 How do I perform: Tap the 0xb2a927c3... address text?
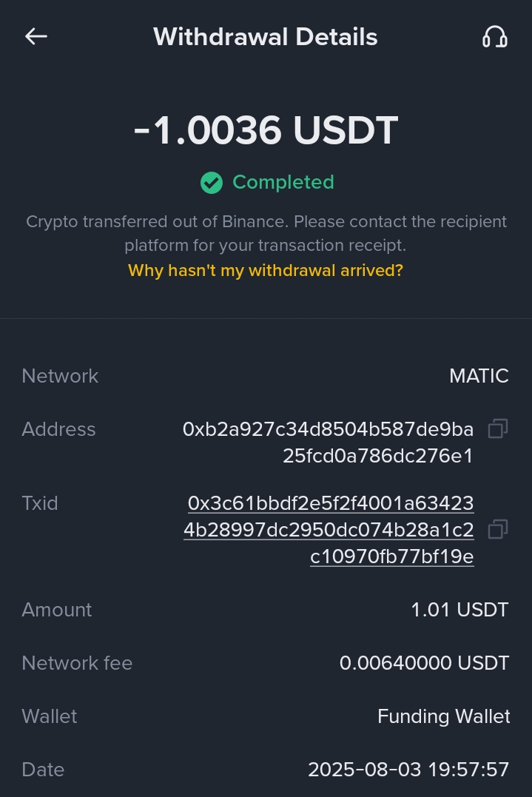[328, 443]
